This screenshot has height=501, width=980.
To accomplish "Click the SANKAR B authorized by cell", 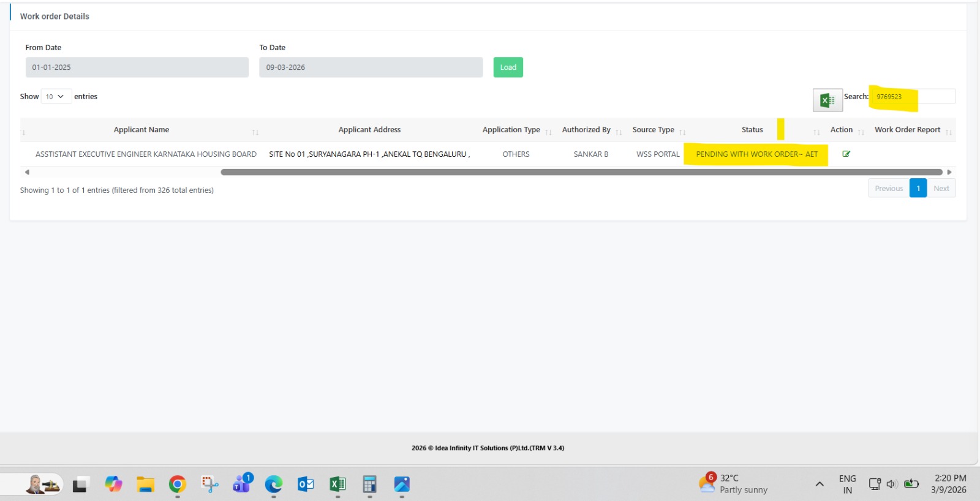I will point(591,154).
